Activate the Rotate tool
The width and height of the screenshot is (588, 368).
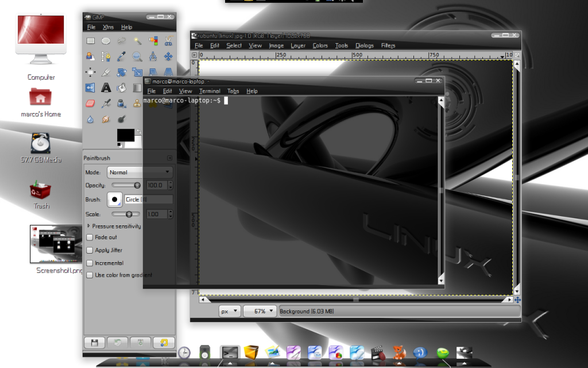pos(122,72)
